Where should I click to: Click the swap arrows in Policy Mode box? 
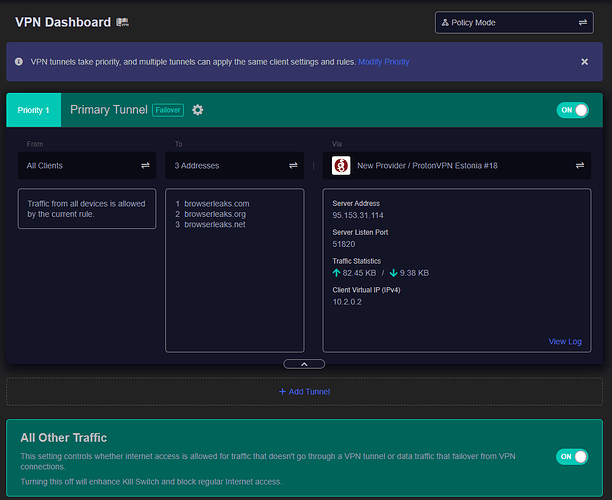pos(582,22)
